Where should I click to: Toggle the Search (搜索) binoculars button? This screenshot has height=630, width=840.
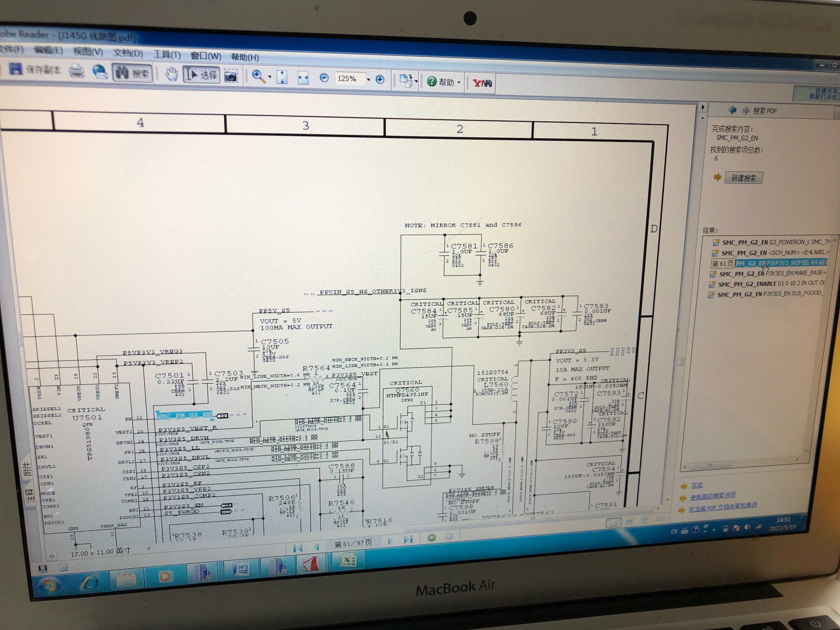point(132,73)
